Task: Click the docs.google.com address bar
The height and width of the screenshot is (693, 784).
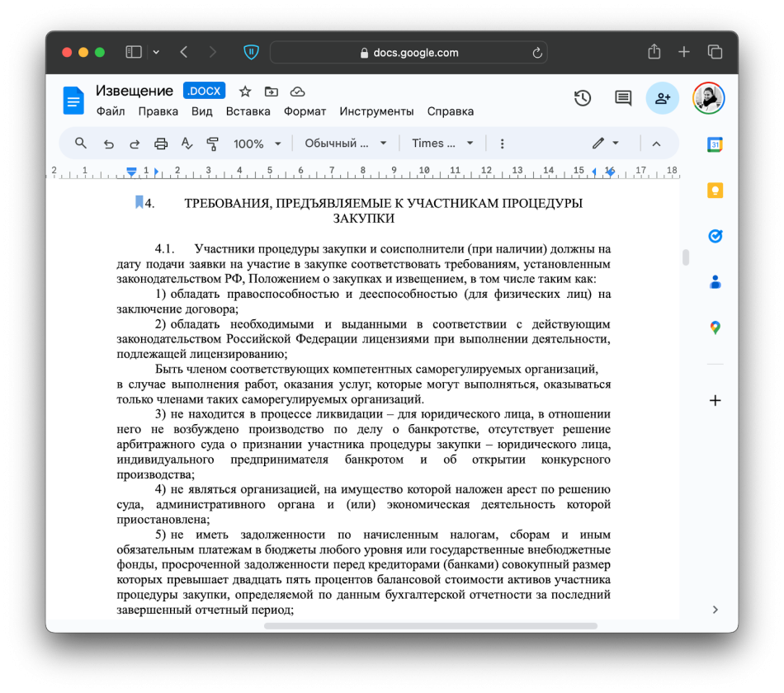Action: pos(409,53)
